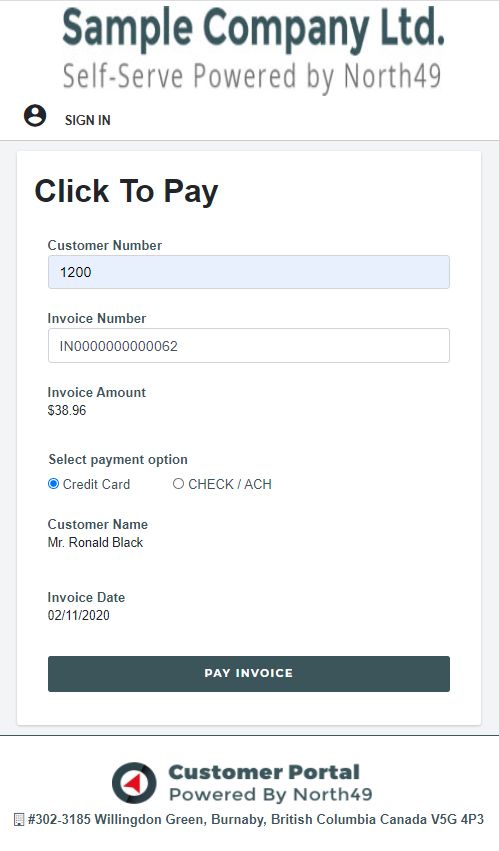Screen dimensions: 499x851
Task: Focus the Invoice Number input field
Action: point(249,345)
